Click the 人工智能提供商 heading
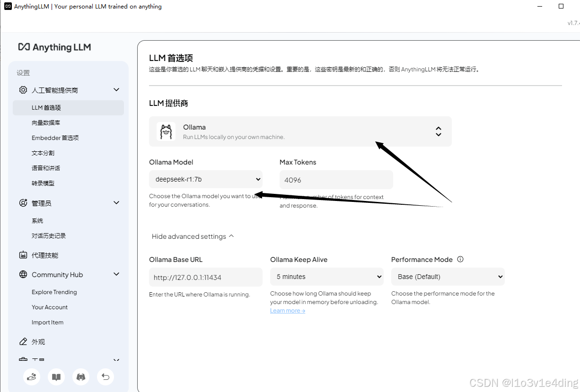Image resolution: width=580 pixels, height=392 pixels. [x=55, y=90]
